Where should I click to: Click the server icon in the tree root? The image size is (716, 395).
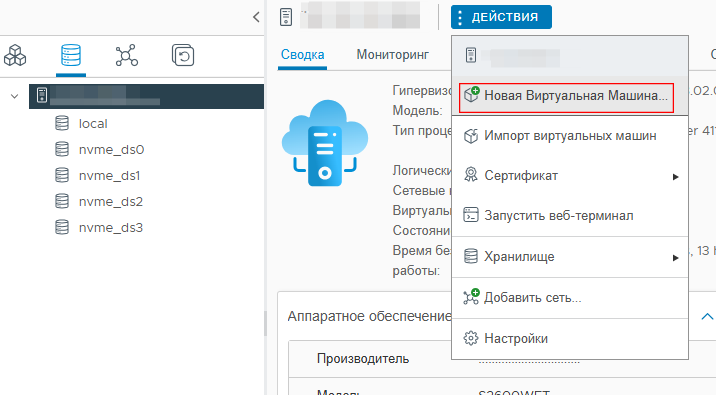[42, 95]
